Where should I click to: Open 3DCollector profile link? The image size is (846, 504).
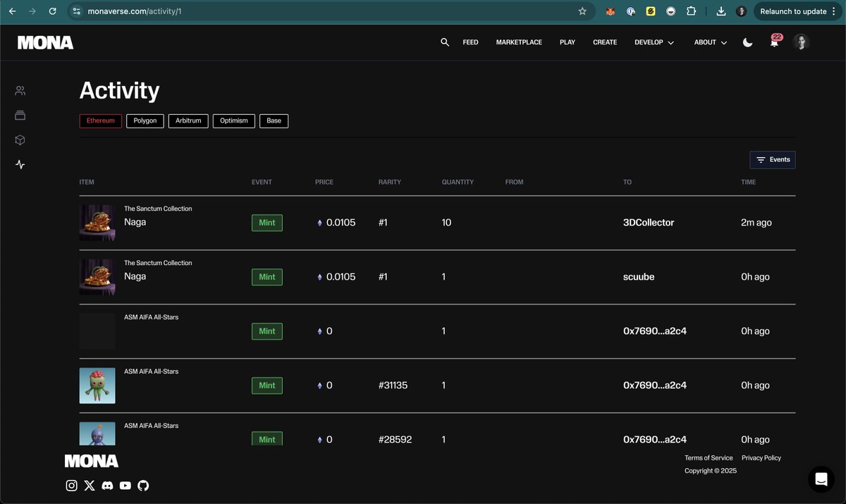click(x=649, y=223)
